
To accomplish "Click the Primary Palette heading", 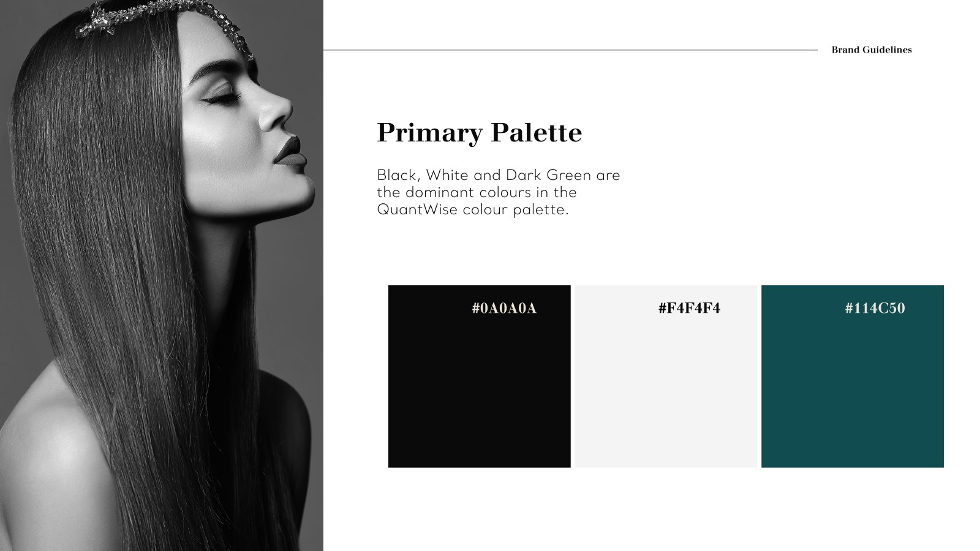I will 479,132.
